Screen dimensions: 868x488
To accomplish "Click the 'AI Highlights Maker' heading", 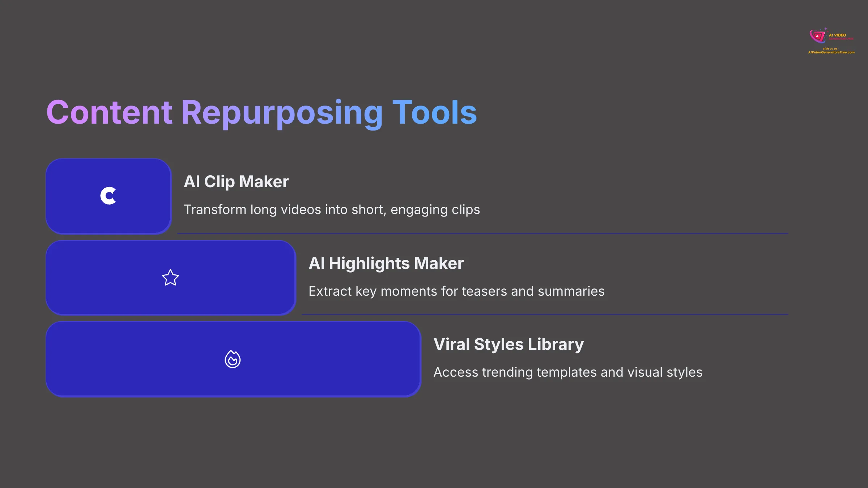I will 386,263.
